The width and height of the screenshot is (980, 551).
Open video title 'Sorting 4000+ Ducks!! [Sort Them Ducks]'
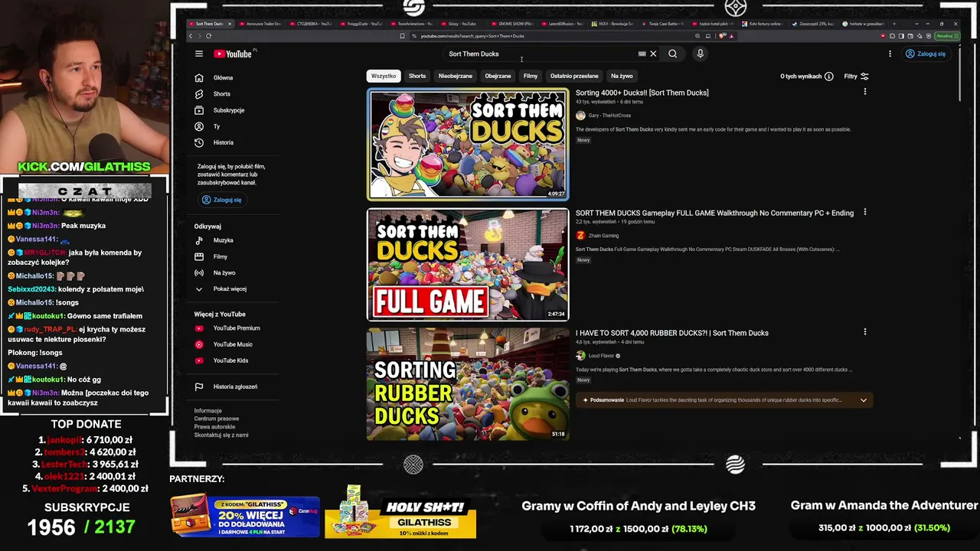pos(642,93)
